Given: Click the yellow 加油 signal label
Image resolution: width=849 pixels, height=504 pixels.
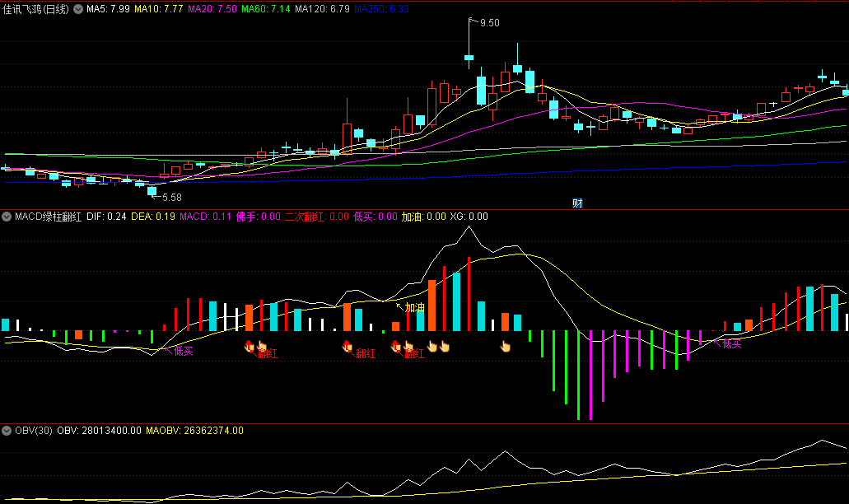Looking at the screenshot, I should 415,308.
